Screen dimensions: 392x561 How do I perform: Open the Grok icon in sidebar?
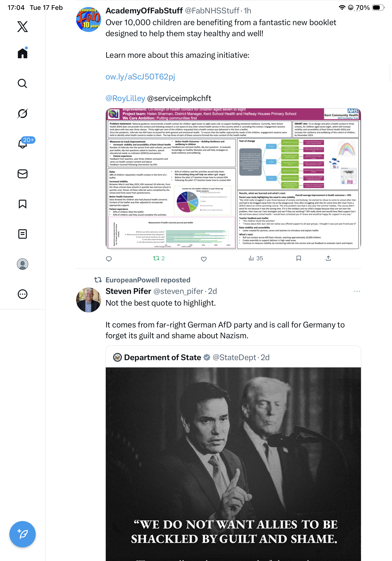pos(23,113)
